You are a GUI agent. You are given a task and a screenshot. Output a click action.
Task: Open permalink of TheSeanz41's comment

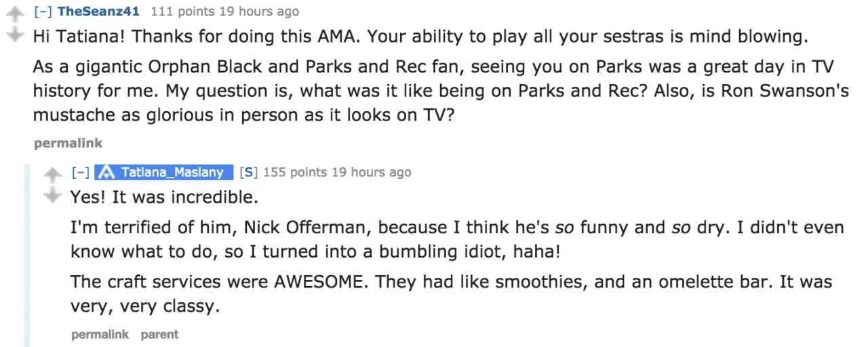[x=68, y=143]
